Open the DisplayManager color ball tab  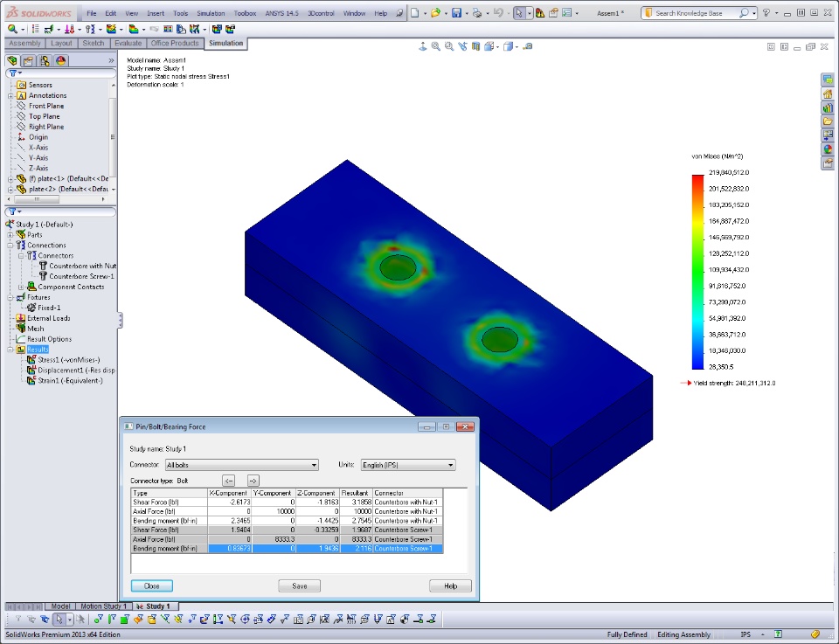point(60,60)
